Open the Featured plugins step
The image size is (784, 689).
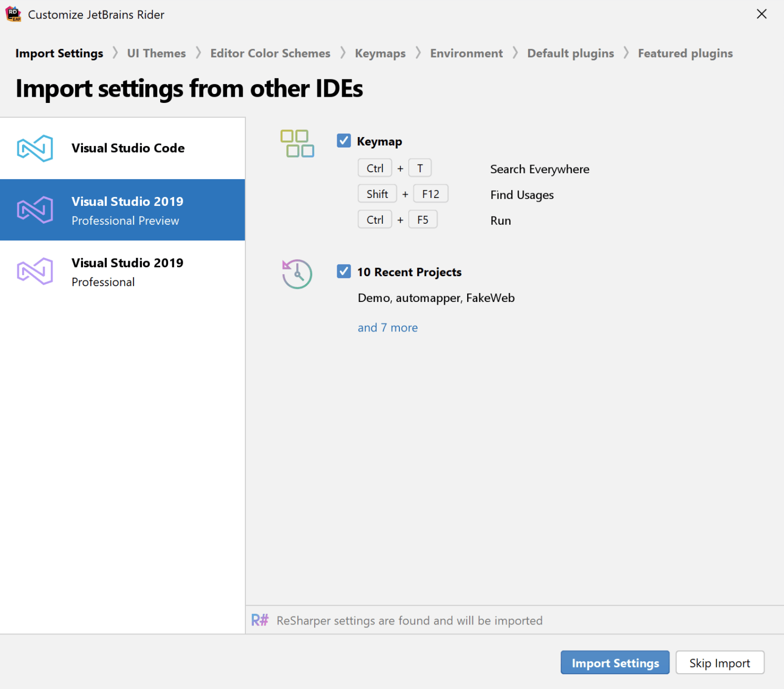(x=685, y=53)
